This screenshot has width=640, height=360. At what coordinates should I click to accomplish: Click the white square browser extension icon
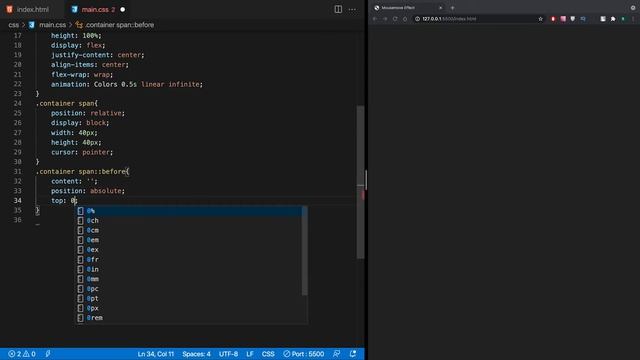coord(603,19)
